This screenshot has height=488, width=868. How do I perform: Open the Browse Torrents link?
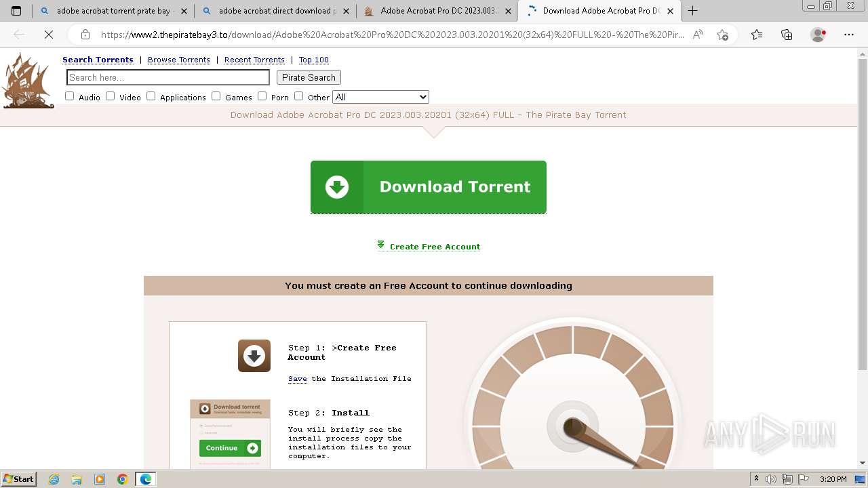179,60
